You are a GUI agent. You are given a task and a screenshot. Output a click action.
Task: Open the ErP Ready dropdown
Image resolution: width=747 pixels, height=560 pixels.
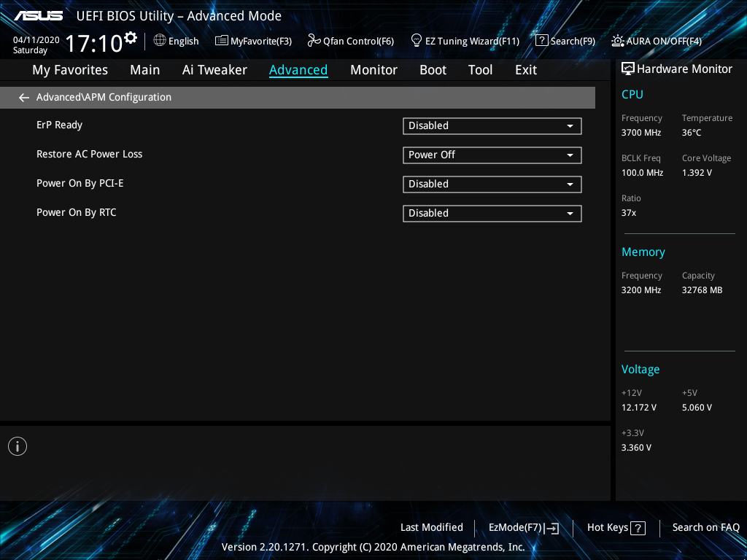pos(492,126)
